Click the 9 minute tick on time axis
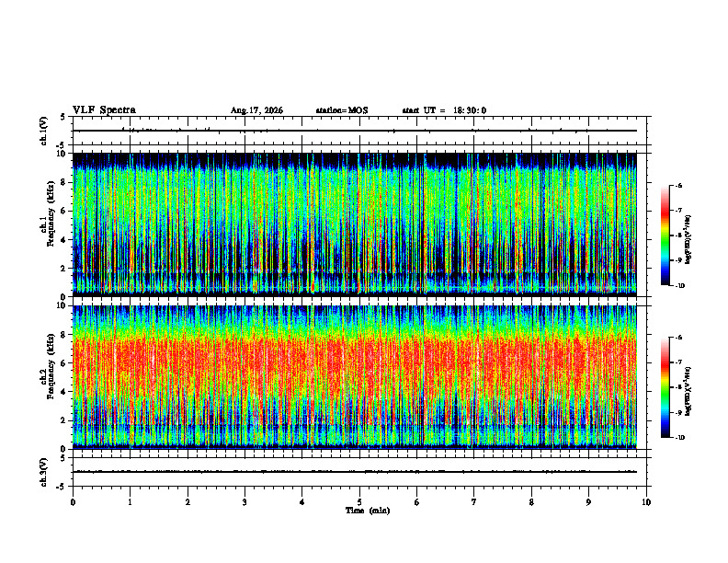This screenshot has height=563, width=728. point(588,502)
